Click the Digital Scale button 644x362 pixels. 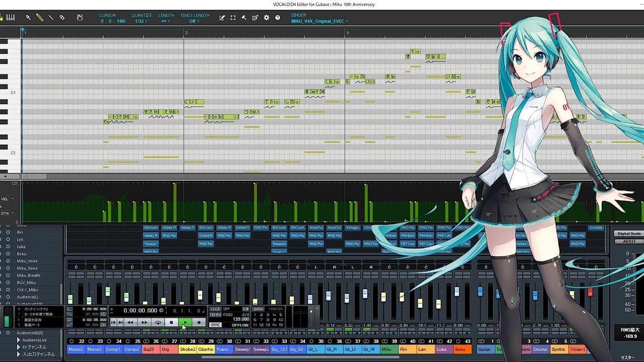(x=628, y=233)
